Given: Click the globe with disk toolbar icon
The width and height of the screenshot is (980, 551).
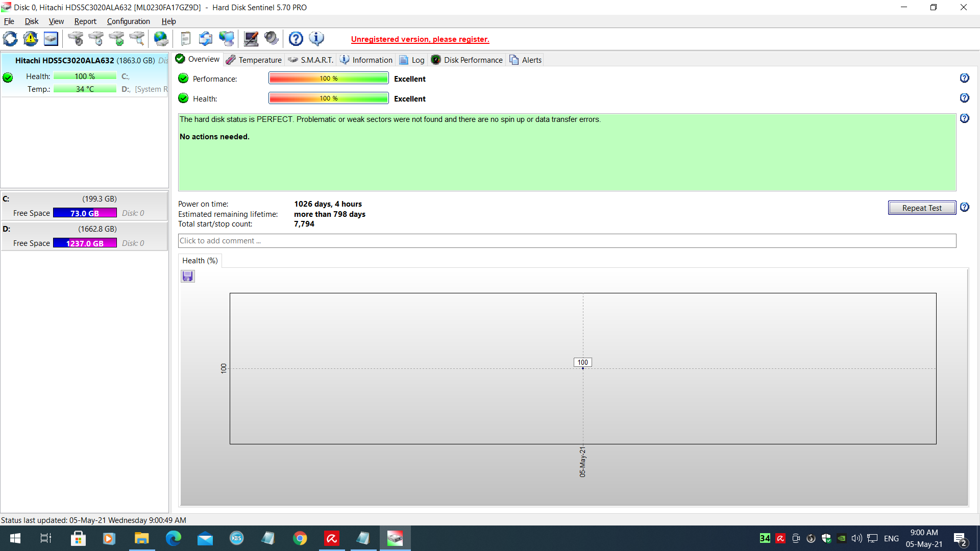Looking at the screenshot, I should click(161, 39).
